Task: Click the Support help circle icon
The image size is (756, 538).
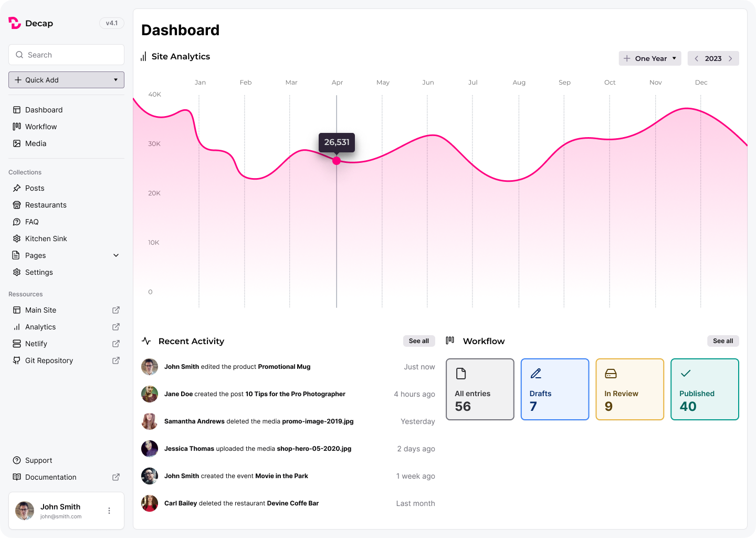Action: 17,460
